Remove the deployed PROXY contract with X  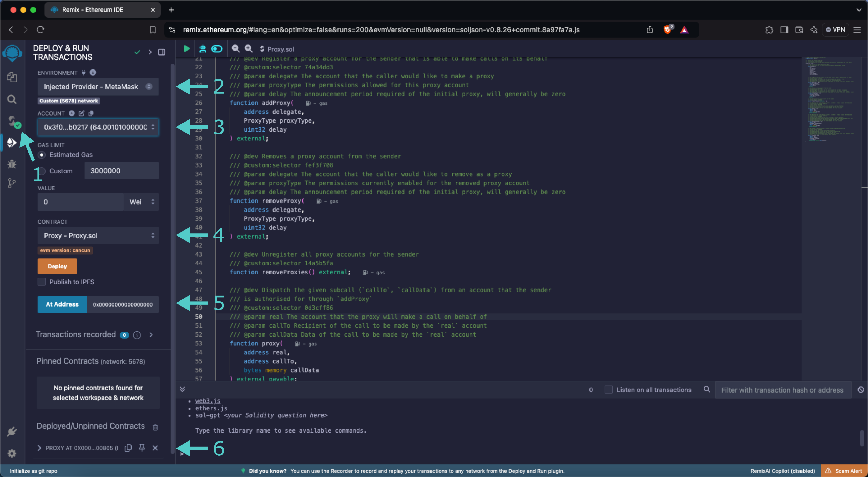click(155, 448)
